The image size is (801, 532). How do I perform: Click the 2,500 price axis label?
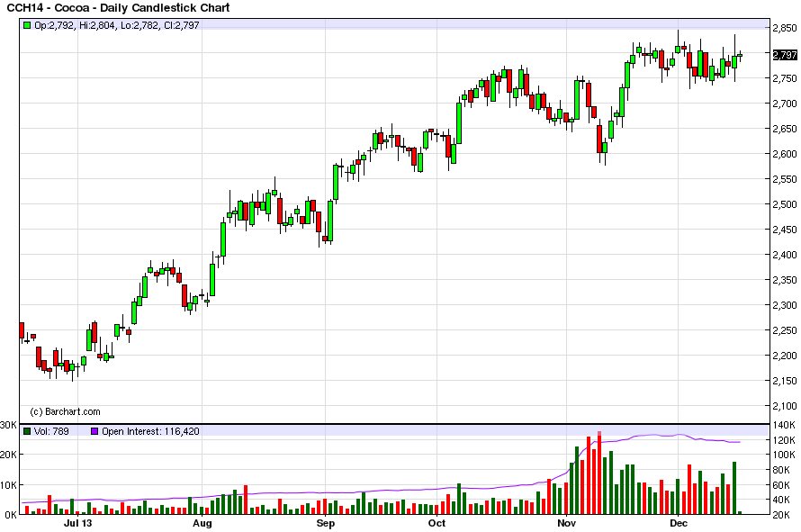785,204
